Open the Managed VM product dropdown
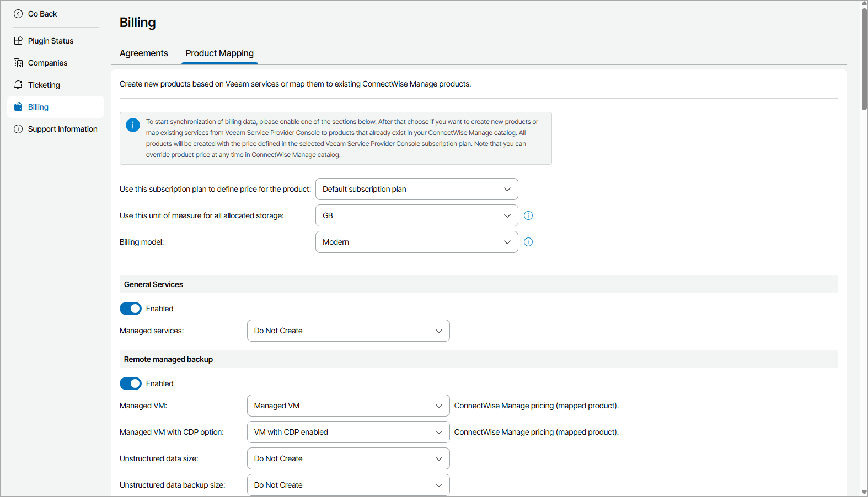 [348, 406]
